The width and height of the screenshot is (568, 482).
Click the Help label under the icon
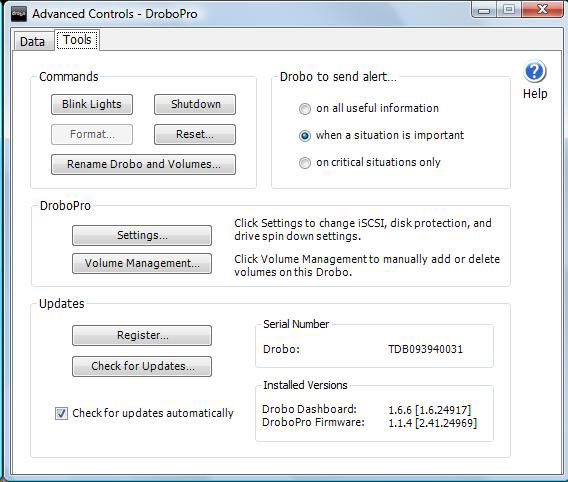[x=535, y=94]
